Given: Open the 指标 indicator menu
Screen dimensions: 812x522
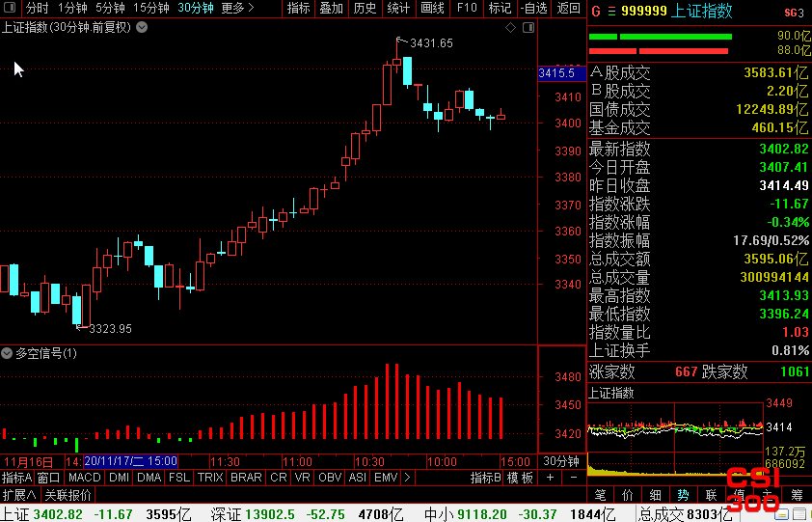Looking at the screenshot, I should [298, 8].
